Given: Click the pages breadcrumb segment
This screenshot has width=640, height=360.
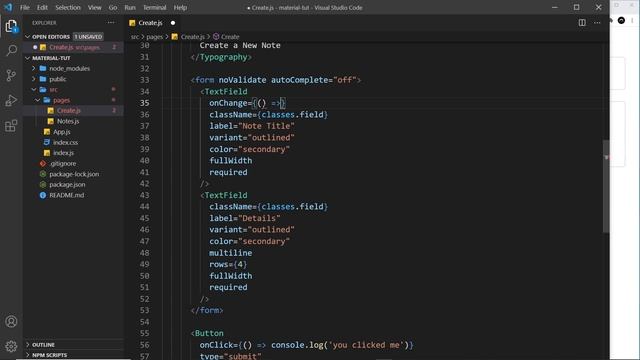Looking at the screenshot, I should point(155,37).
